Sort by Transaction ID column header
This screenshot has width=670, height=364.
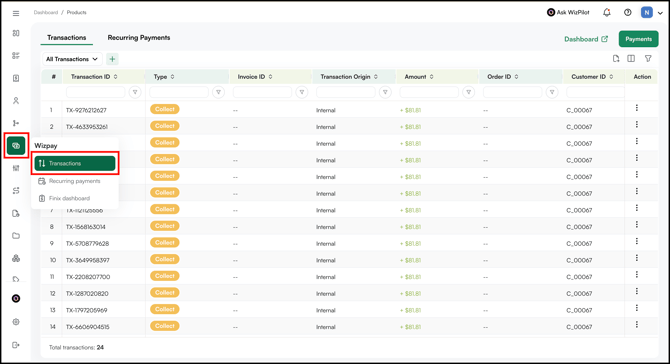94,77
